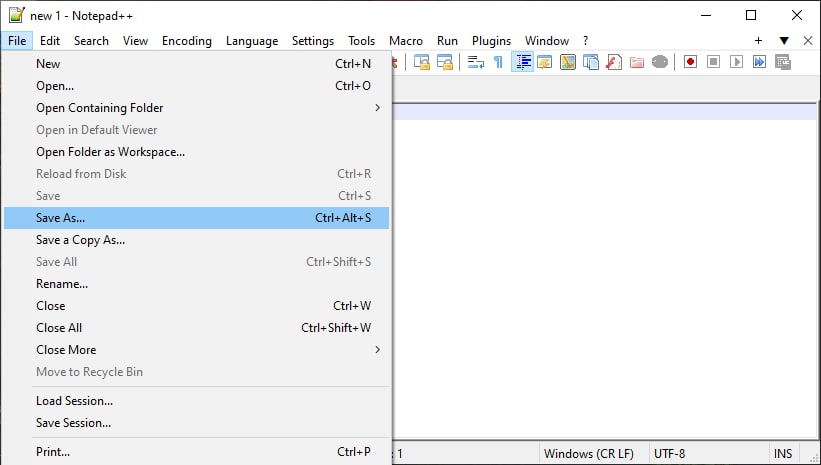
Task: Select Save As... menu entry
Action: (x=196, y=218)
